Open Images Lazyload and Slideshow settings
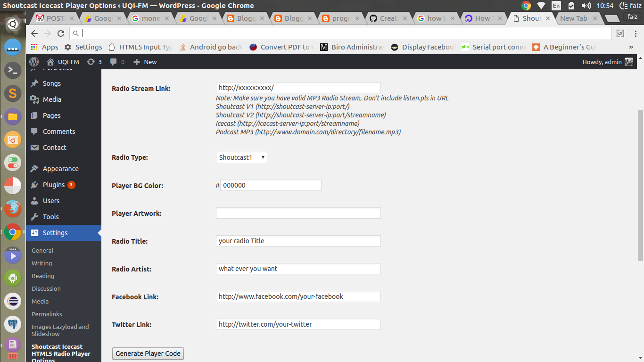The height and width of the screenshot is (362, 644). (60, 330)
